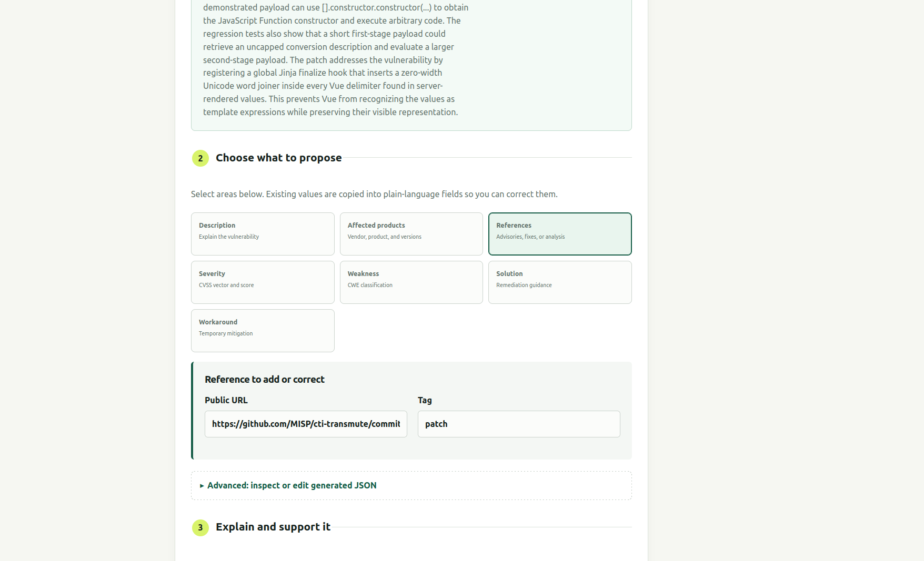Viewport: 924px width, 561px height.
Task: Click the Reference to add or correct title
Action: 265,380
